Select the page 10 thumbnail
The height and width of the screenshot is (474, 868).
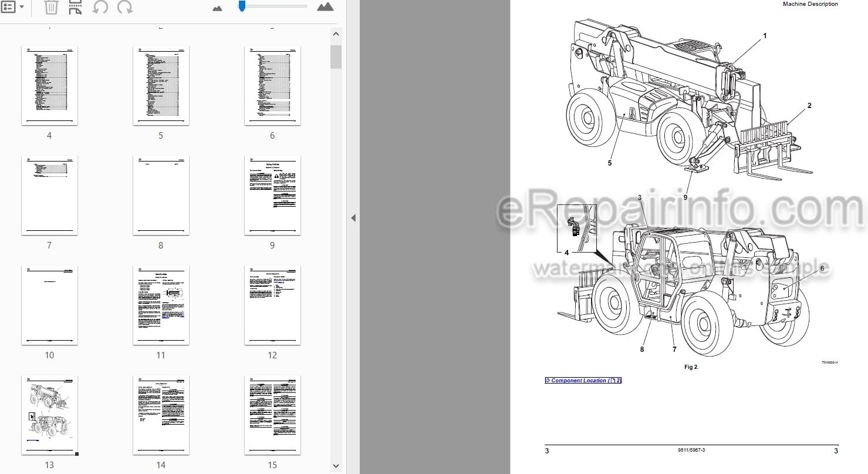coord(49,305)
